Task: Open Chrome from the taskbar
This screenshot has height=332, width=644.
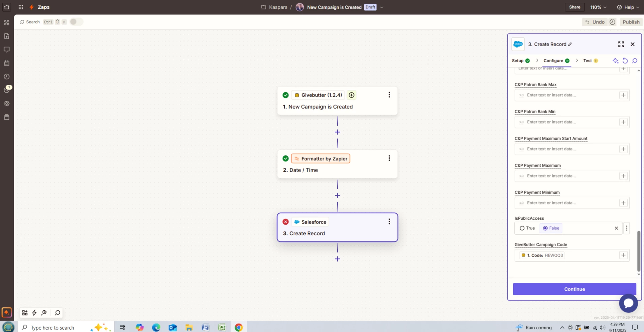Action: 239,327
